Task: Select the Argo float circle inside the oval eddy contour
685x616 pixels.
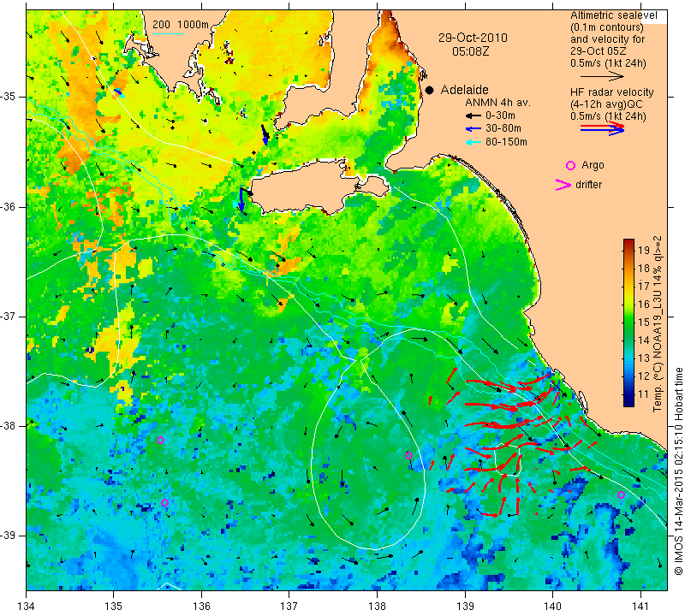Action: point(409,455)
